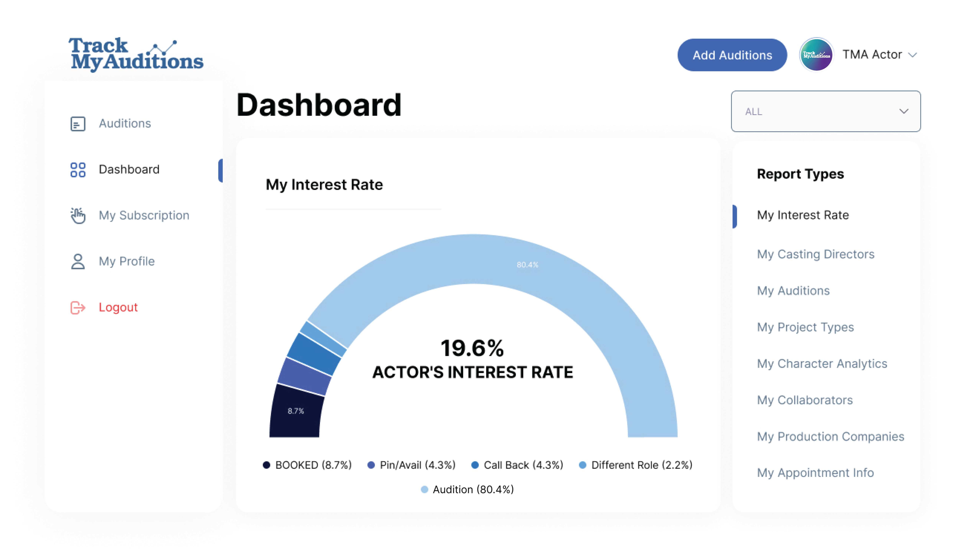The width and height of the screenshot is (959, 560).
Task: Select My Interest Rate report type
Action: point(803,216)
